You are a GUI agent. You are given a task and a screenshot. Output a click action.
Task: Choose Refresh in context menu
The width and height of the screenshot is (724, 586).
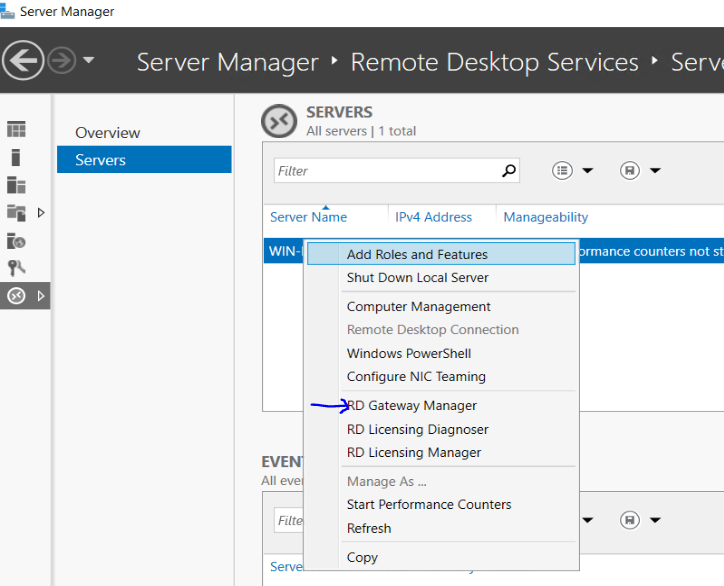[441, 528]
